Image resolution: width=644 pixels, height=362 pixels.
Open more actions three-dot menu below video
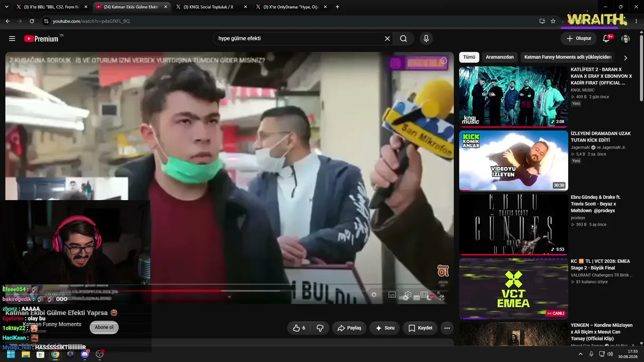pyautogui.click(x=447, y=328)
